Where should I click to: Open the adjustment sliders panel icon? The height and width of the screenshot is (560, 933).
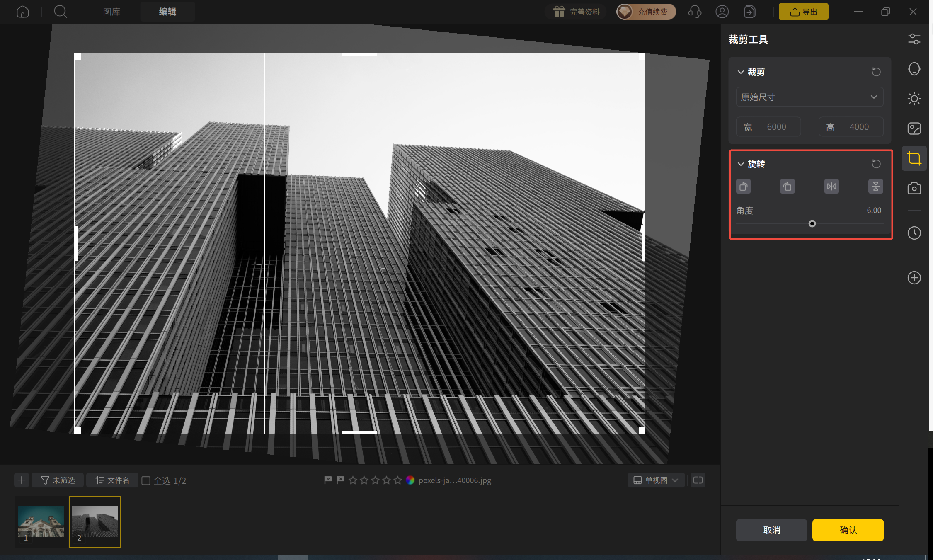point(914,39)
